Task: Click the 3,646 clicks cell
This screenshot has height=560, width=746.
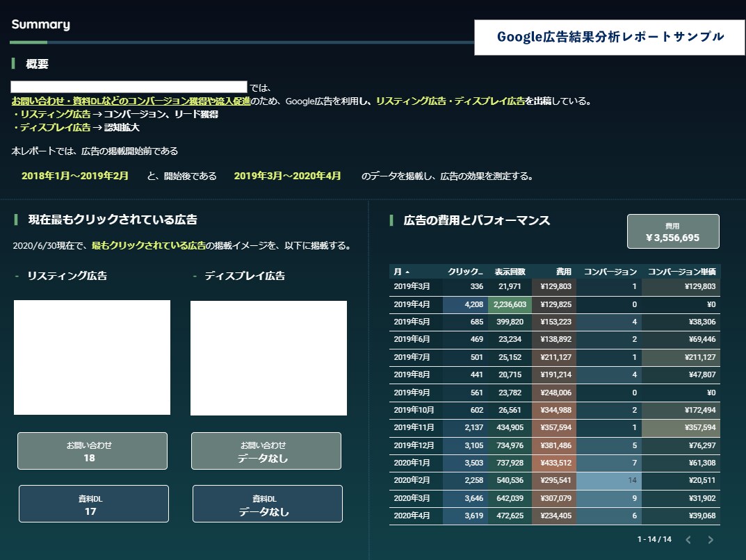Action: click(465, 498)
